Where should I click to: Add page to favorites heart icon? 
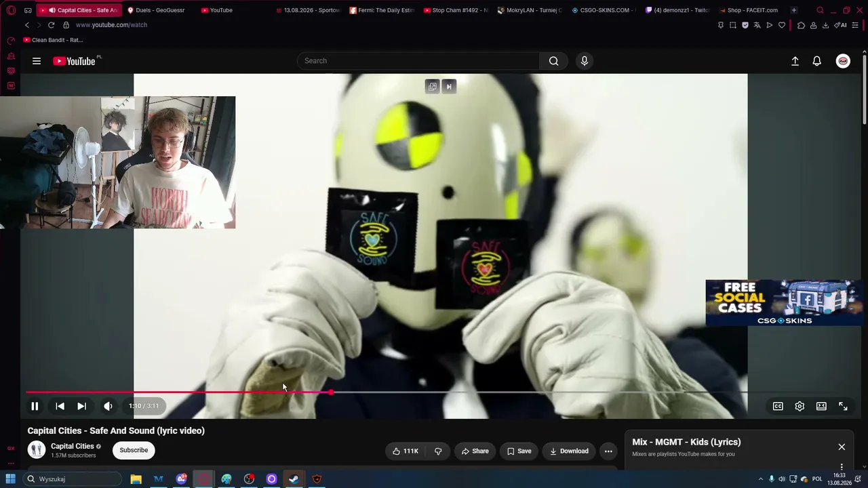(x=782, y=25)
